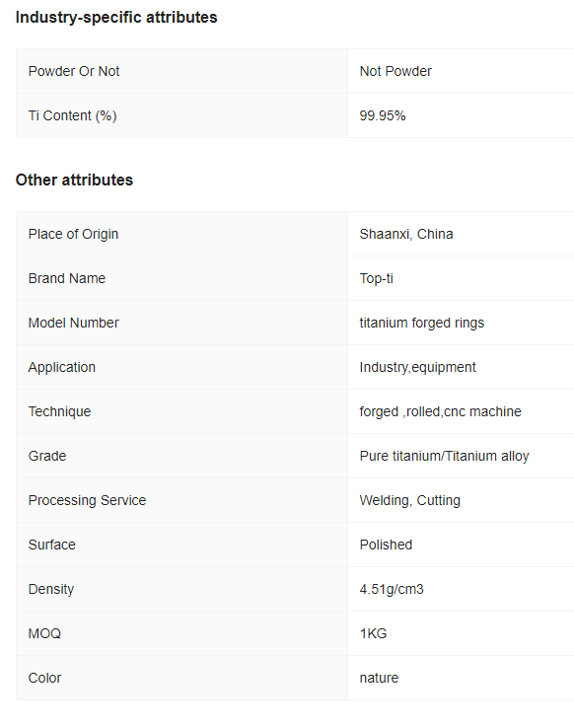Select the Polished surface value

(386, 545)
